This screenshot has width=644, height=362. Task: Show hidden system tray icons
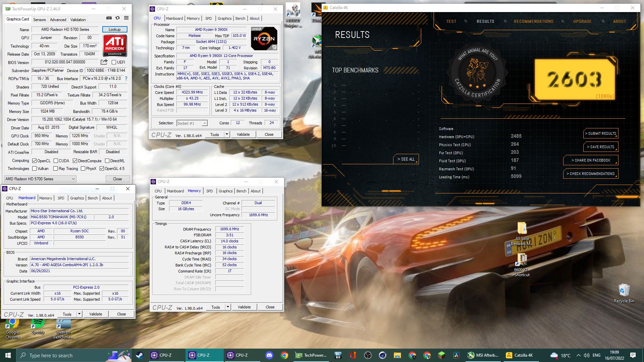pos(578,355)
